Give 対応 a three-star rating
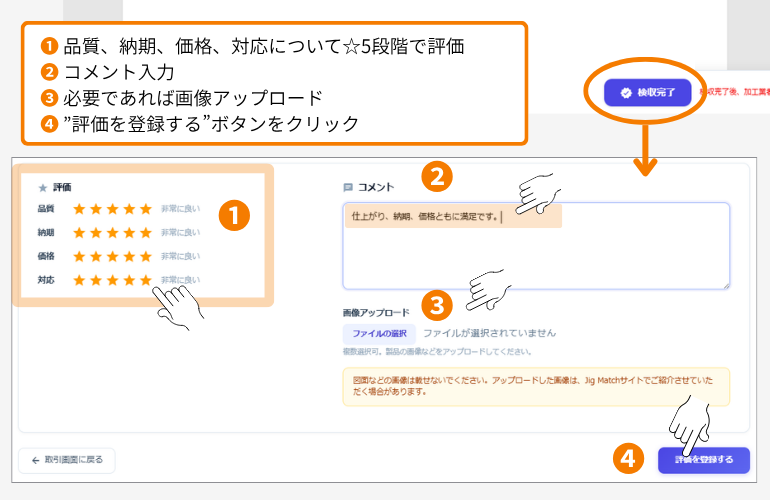This screenshot has width=770, height=500. [x=112, y=280]
